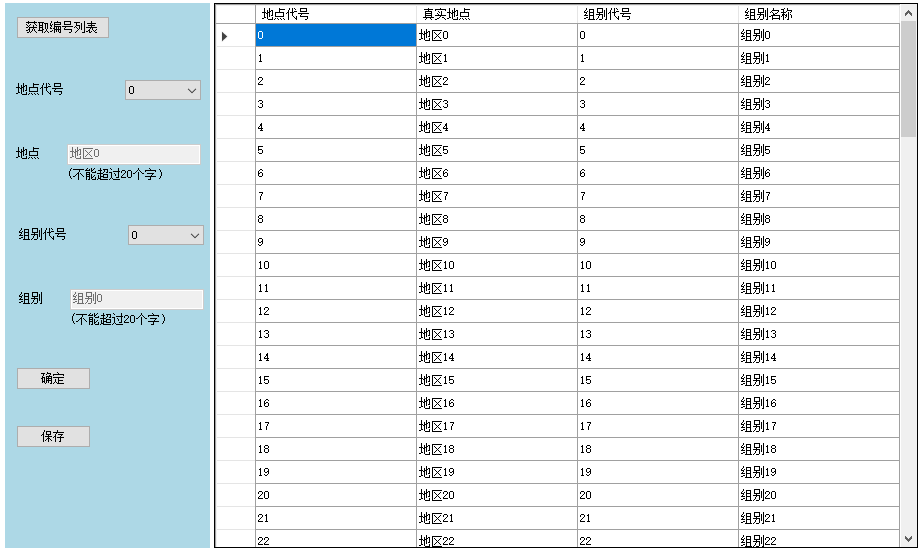Select cell 地区18 in the grid

tap(496, 450)
